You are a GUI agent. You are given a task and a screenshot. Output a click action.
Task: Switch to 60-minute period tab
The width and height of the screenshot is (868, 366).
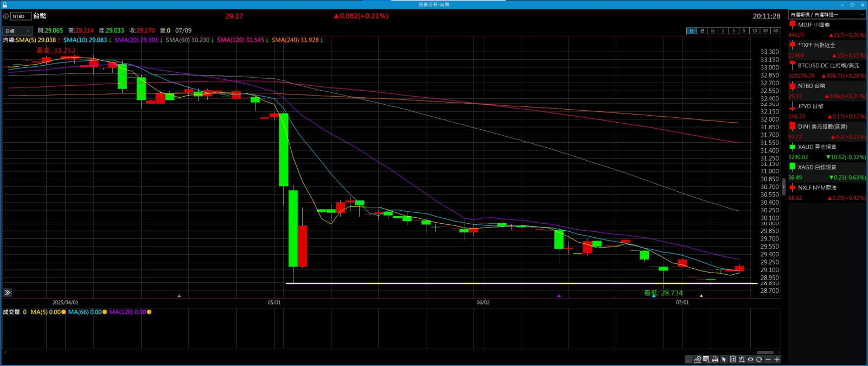click(776, 31)
